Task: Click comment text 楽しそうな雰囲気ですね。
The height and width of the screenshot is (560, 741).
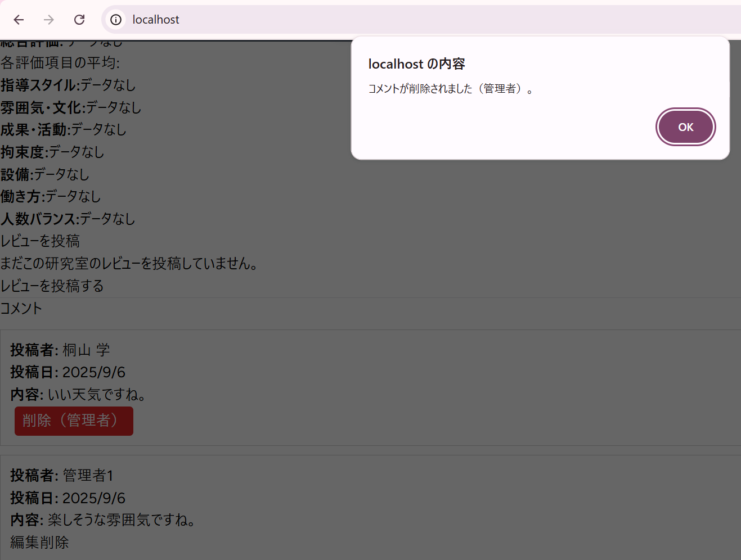Action: coord(122,520)
